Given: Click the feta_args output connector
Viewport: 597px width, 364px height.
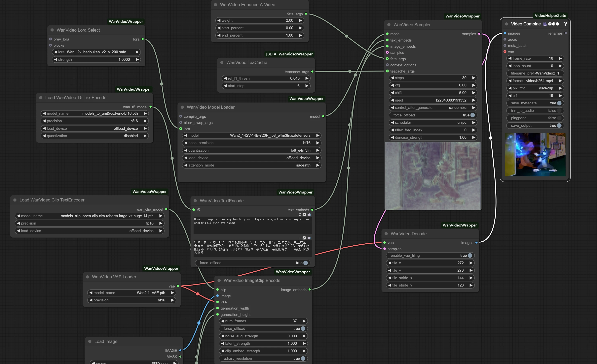Looking at the screenshot, I should click(306, 14).
